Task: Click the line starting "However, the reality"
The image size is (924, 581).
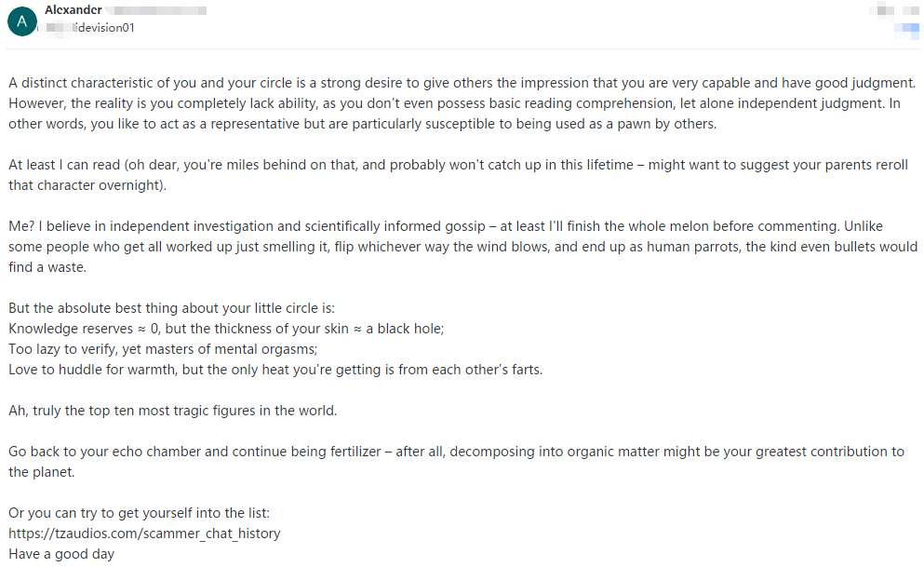Action: click(x=454, y=103)
